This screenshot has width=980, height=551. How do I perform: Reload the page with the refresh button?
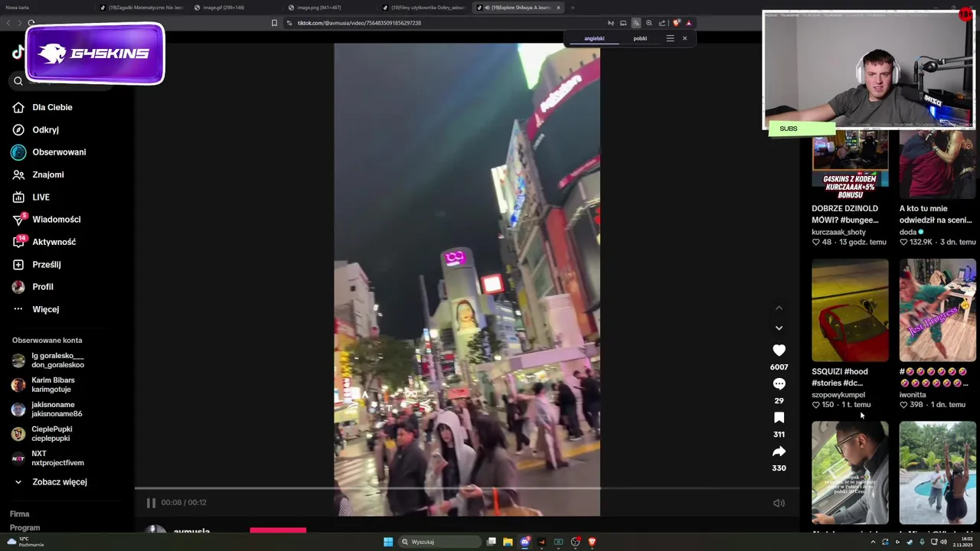click(x=31, y=23)
